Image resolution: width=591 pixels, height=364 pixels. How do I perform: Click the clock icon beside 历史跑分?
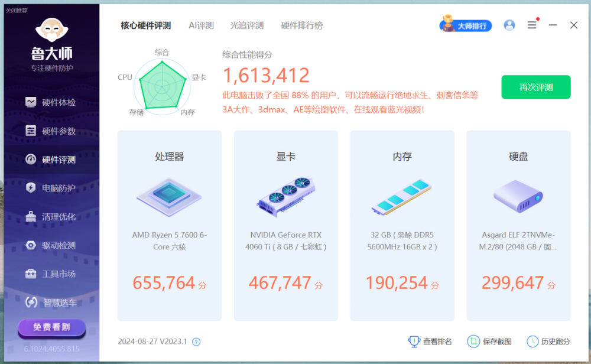tap(532, 342)
